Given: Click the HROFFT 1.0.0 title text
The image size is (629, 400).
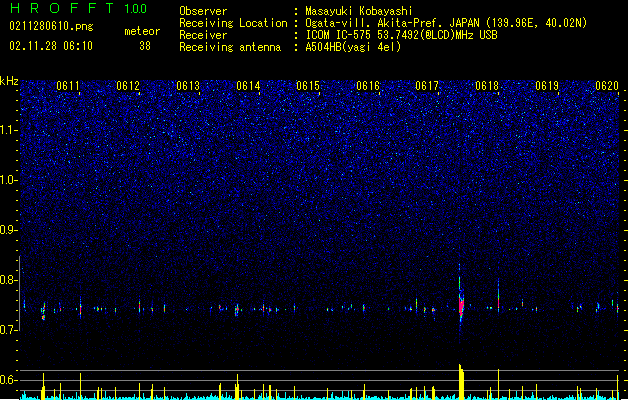Looking at the screenshot, I should 78,8.
